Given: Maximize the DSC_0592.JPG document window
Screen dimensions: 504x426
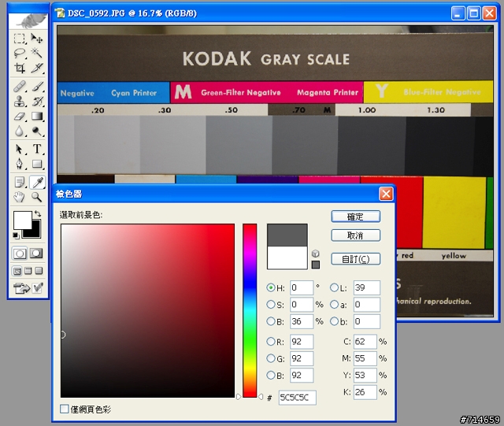Looking at the screenshot, I should coord(473,13).
